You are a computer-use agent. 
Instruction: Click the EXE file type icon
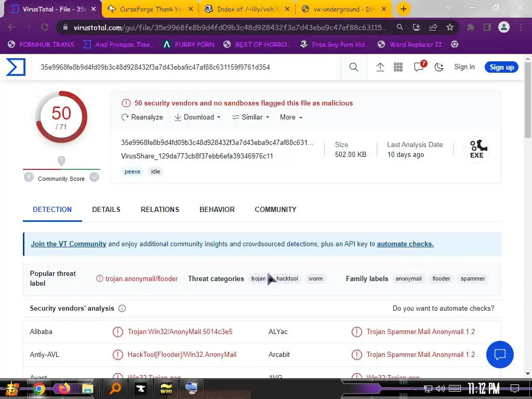477,149
